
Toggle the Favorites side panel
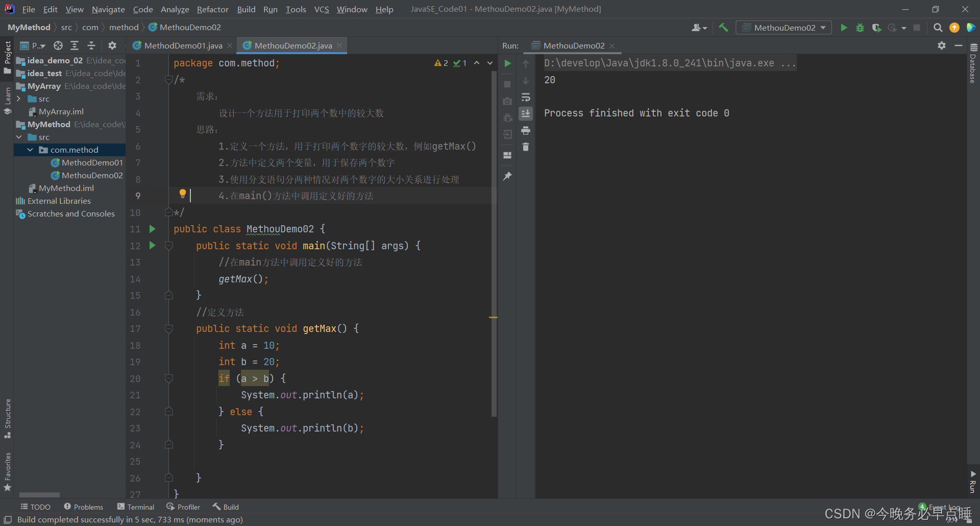coord(7,472)
